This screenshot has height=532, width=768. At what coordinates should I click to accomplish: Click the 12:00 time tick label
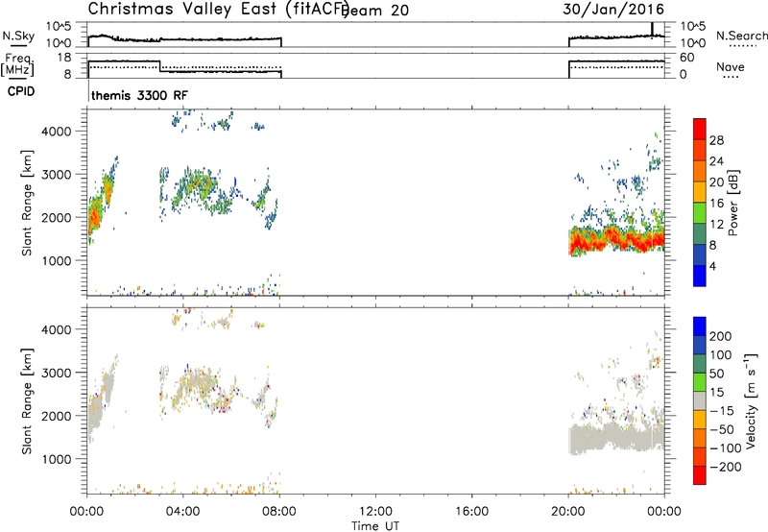click(x=375, y=512)
